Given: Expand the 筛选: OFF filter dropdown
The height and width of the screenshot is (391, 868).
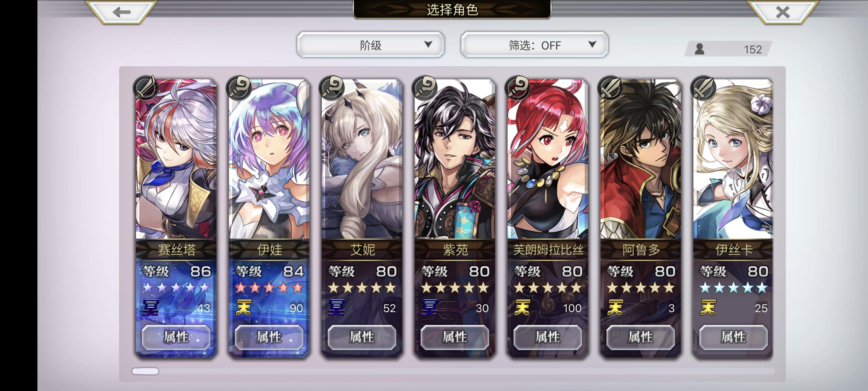Looking at the screenshot, I should click(x=534, y=45).
